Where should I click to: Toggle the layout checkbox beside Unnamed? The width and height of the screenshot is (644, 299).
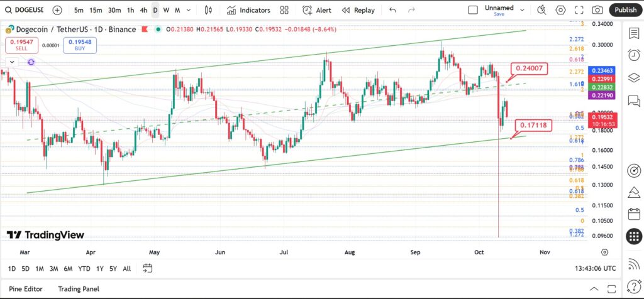(473, 10)
